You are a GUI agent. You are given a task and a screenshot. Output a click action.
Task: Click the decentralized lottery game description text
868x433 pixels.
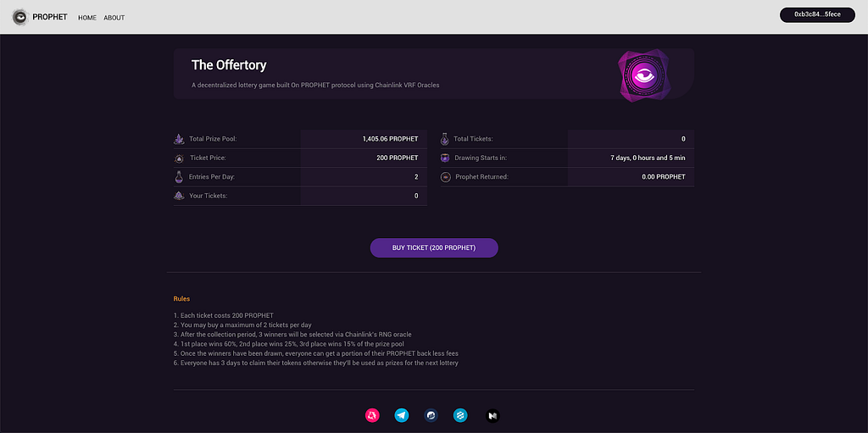point(315,86)
